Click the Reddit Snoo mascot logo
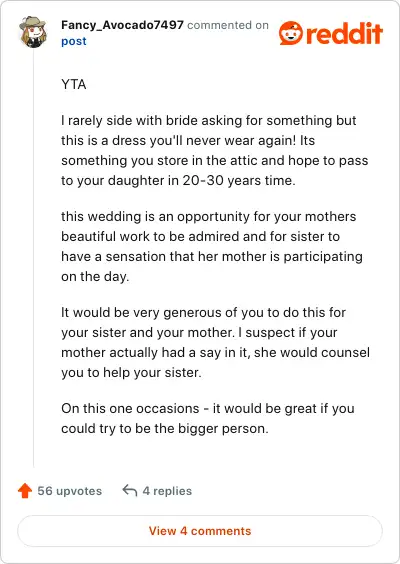400x564 pixels. pyautogui.click(x=291, y=33)
